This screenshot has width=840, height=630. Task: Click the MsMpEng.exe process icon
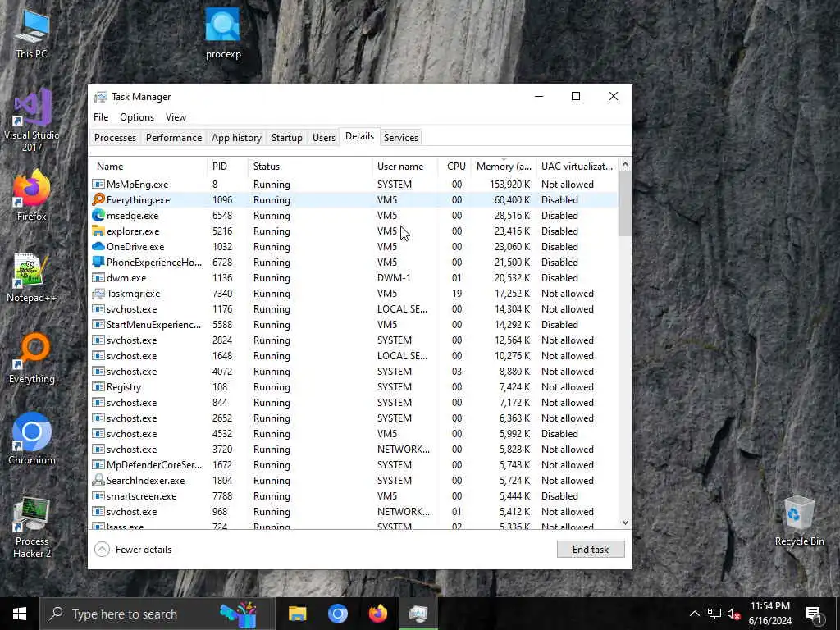(x=98, y=185)
